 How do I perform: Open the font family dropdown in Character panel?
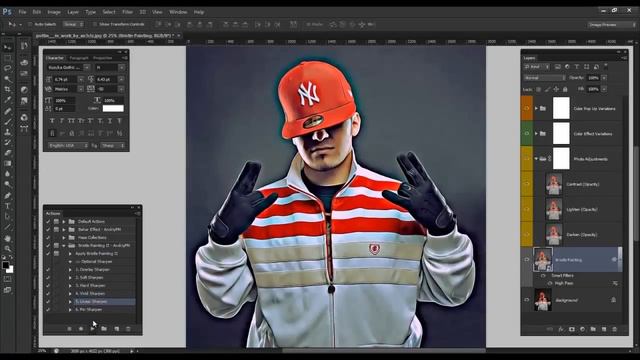(x=87, y=67)
